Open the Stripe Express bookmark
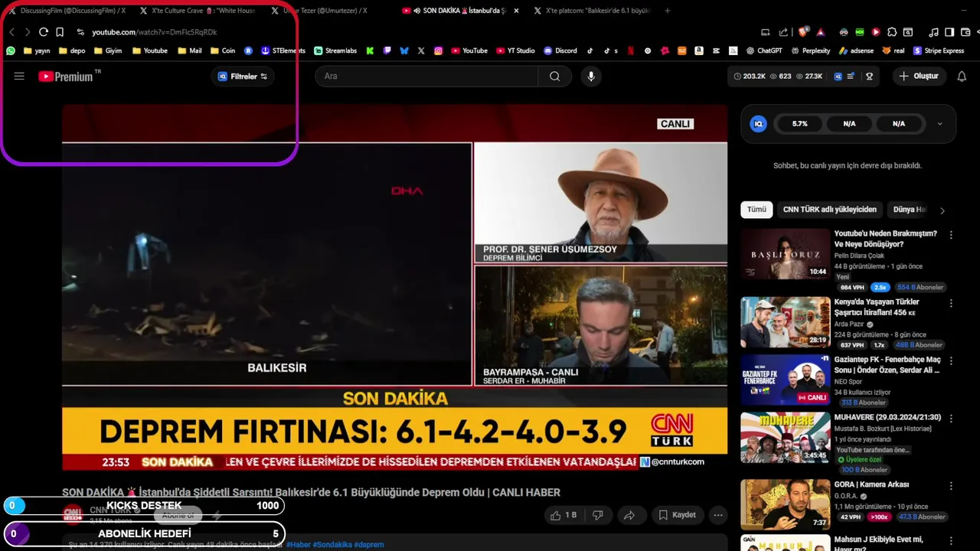 (x=939, y=51)
